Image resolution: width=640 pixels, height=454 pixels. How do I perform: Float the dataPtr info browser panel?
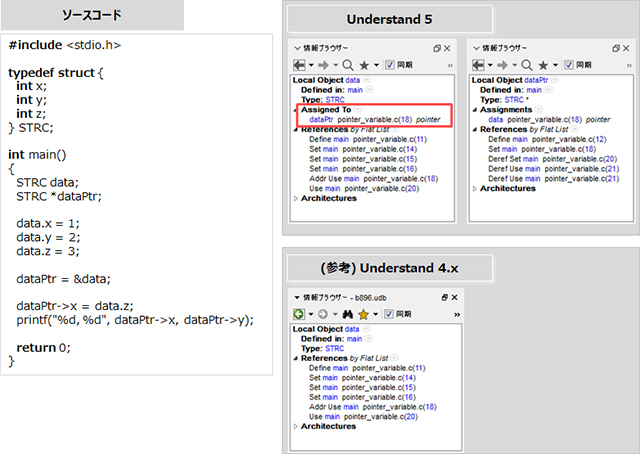pyautogui.click(x=616, y=48)
